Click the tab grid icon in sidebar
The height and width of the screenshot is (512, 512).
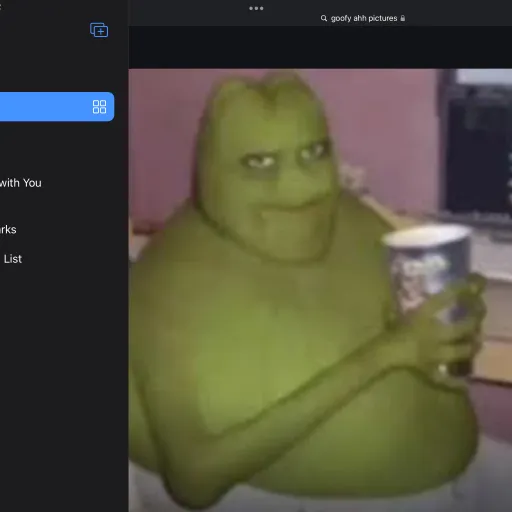[x=99, y=107]
